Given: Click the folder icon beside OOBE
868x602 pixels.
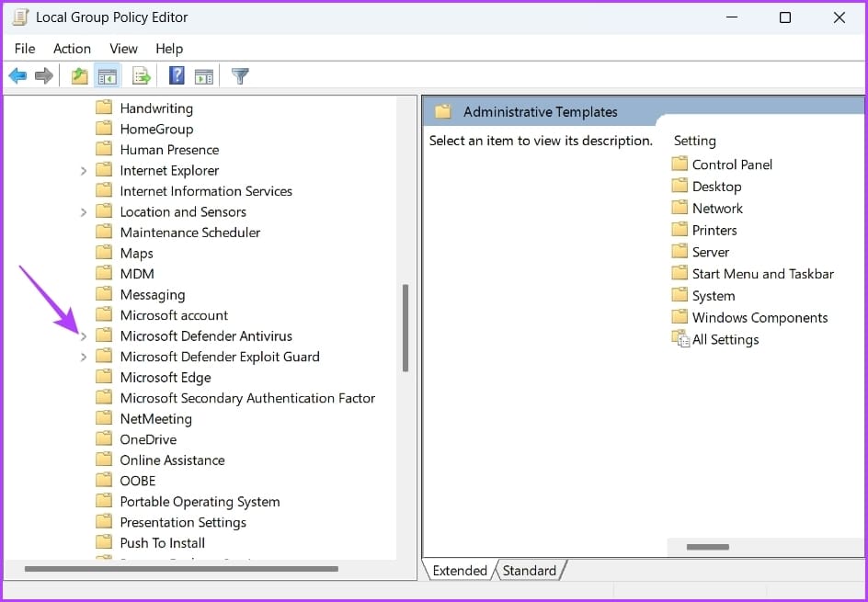Looking at the screenshot, I should click(x=104, y=481).
